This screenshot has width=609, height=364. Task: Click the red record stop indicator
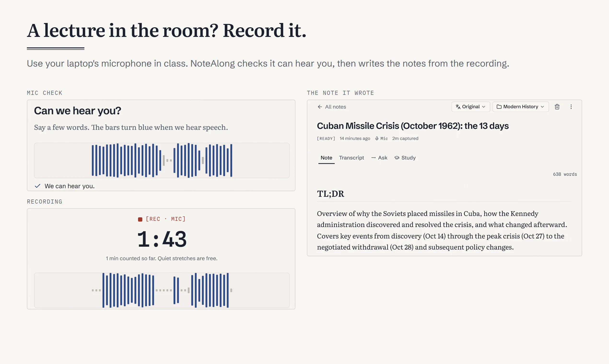[140, 219]
